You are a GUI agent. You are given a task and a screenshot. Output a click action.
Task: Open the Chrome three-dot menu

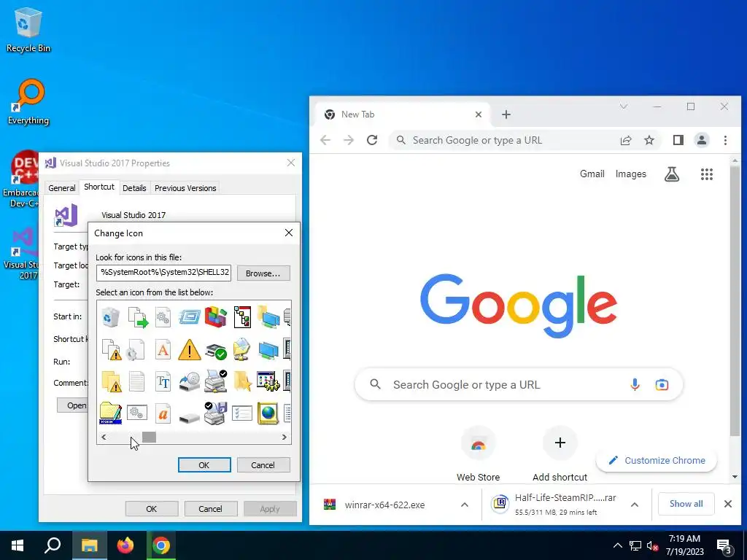[725, 140]
